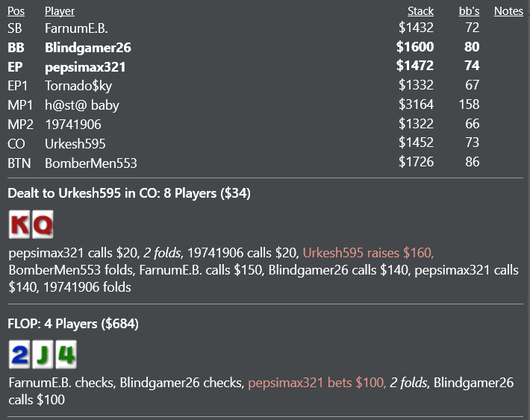This screenshot has width=530, height=420.
Task: Sort by the Pos column header
Action: coord(16,11)
